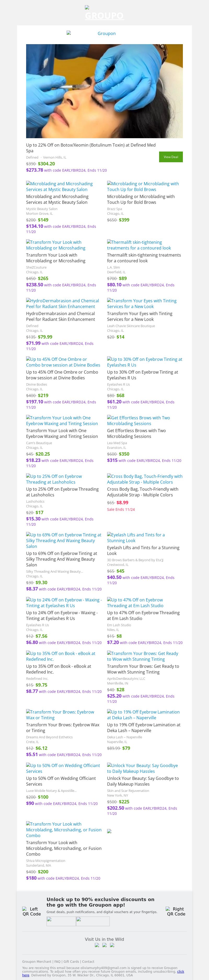The height and width of the screenshot is (980, 209).
Task: Open the Deka Lash Naperville lamination image link
Action: point(143,715)
